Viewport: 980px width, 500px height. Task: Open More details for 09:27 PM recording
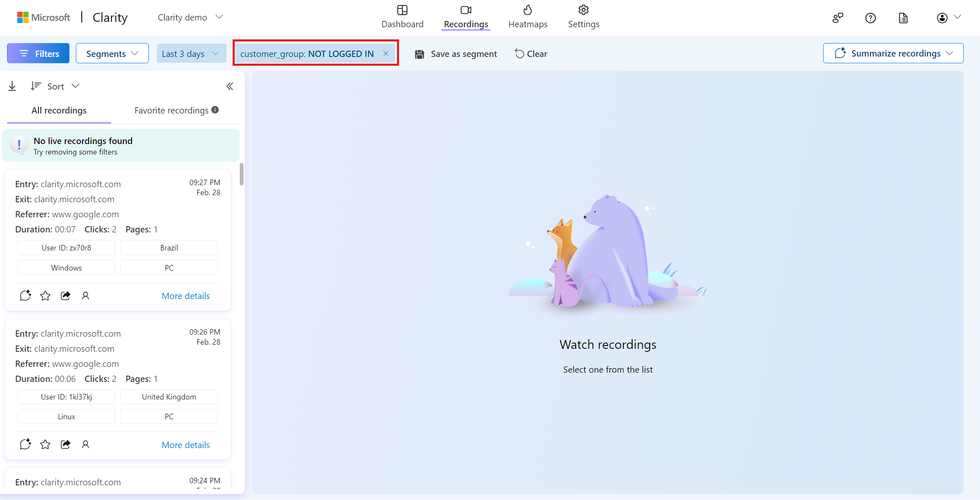(186, 296)
